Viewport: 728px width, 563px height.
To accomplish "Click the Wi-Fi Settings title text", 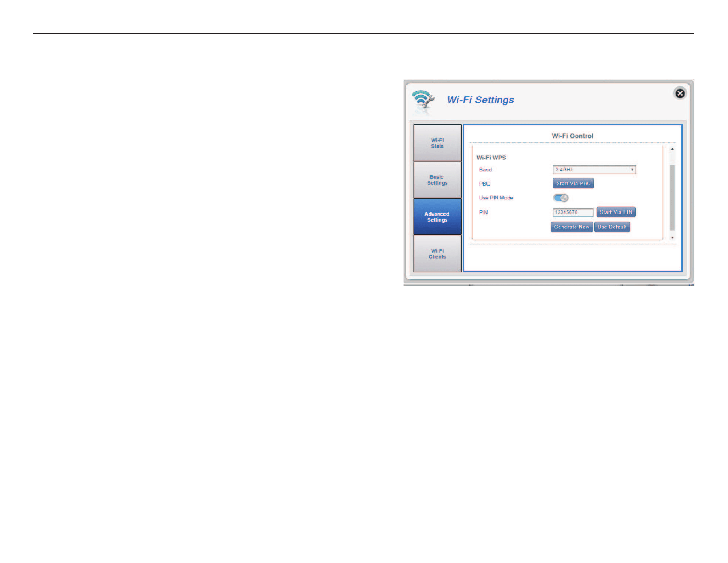I will (480, 100).
